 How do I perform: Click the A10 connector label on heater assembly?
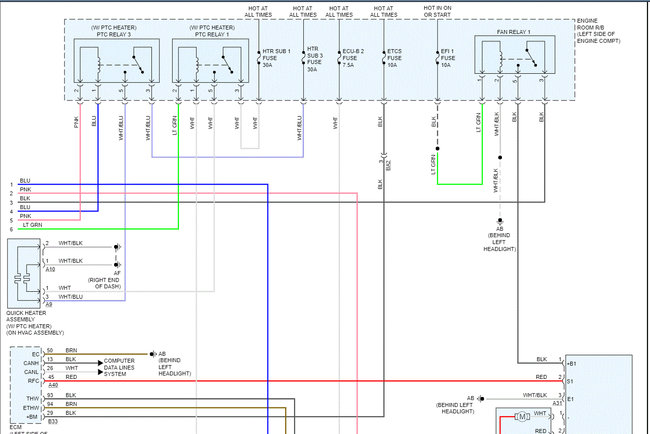[50, 269]
